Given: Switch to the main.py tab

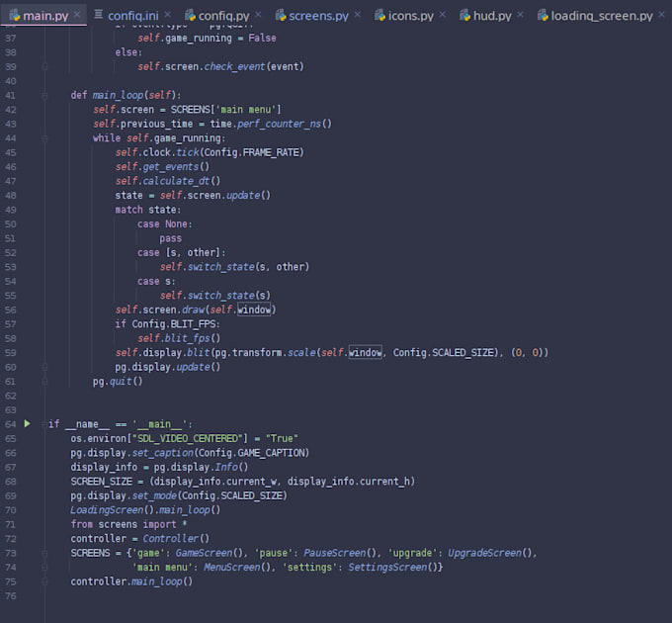Looking at the screenshot, I should 45,16.
